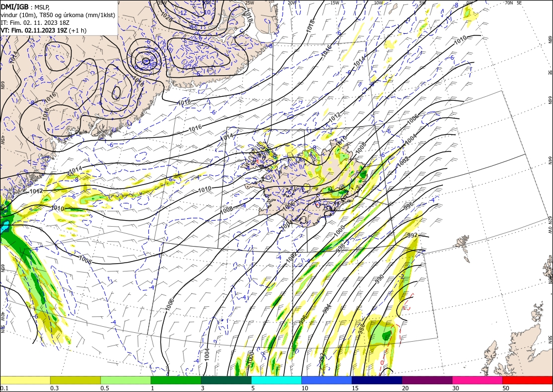Screen dimensions: 553x392
Task: Click legend value 5 below the color bar
Action: (x=253, y=388)
